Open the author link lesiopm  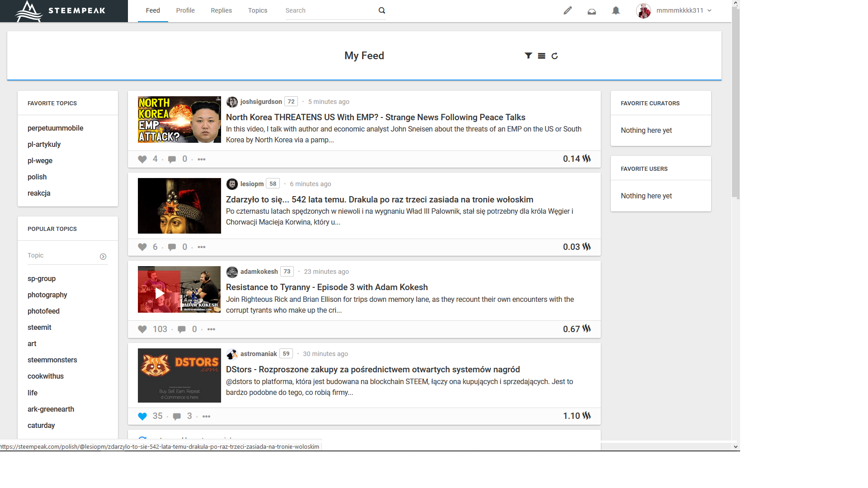[x=252, y=184]
